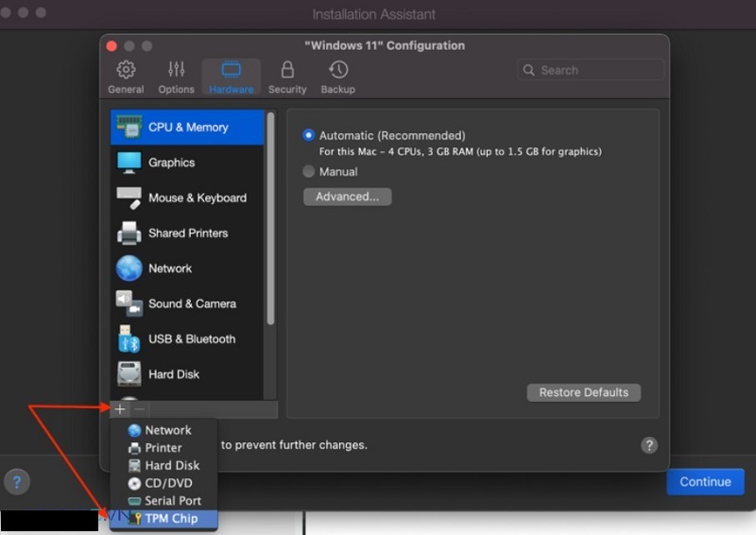Screen dimensions: 756x535
Task: Open the General settings tab
Action: click(x=126, y=78)
